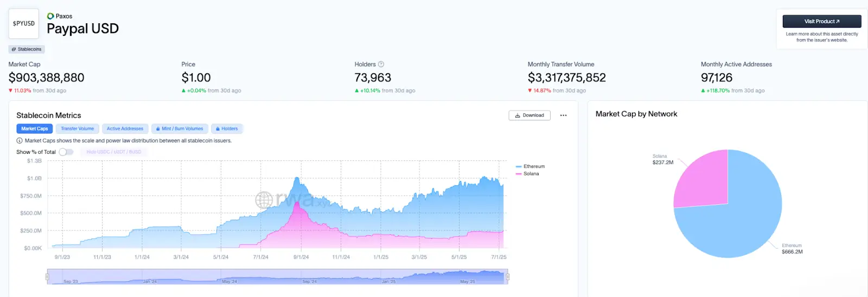The image size is (868, 297).
Task: Toggle Show % of Total switch
Action: pos(66,152)
